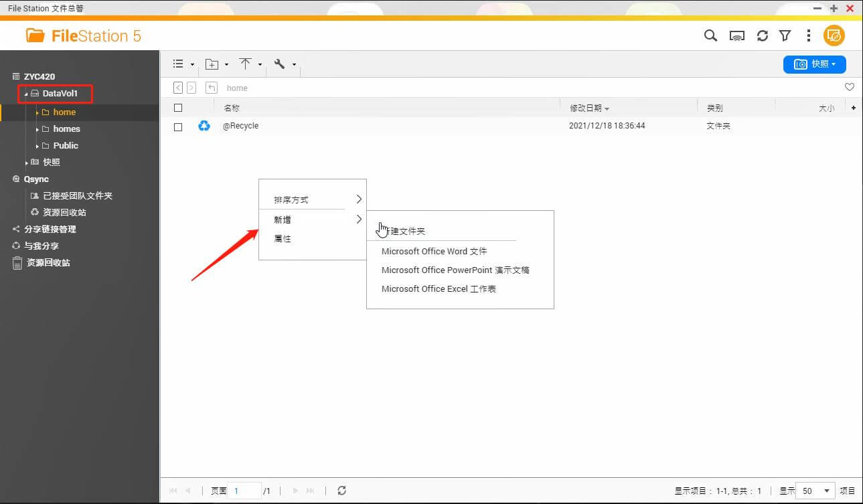
Task: Sort by the 大小 column header
Action: 827,108
